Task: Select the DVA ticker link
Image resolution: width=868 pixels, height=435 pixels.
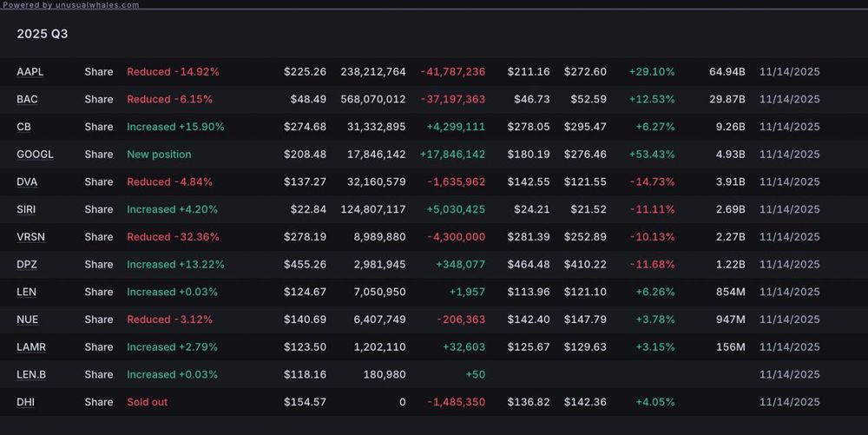Action: tap(27, 182)
